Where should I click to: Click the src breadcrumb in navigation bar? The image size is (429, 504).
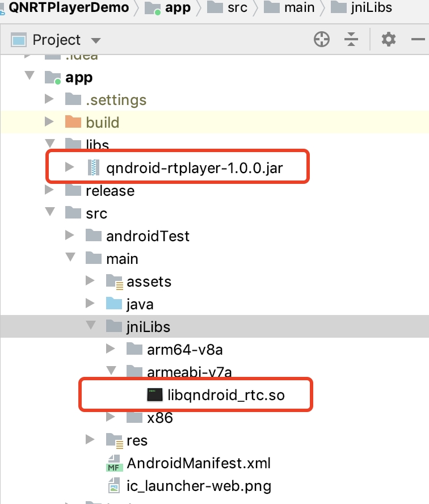click(232, 7)
